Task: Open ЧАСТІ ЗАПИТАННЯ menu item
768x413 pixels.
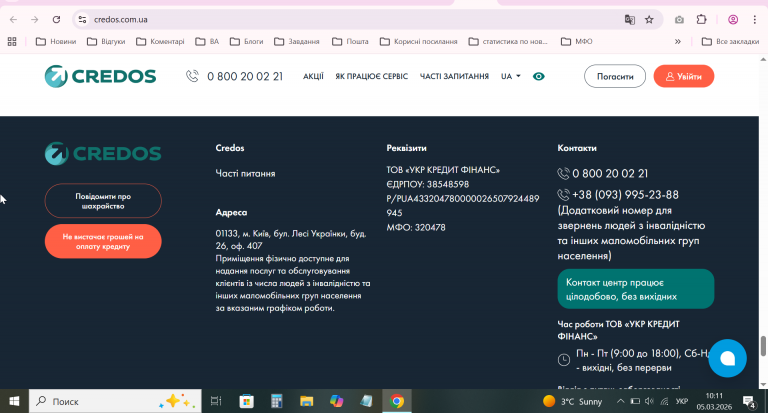Action: (x=454, y=76)
